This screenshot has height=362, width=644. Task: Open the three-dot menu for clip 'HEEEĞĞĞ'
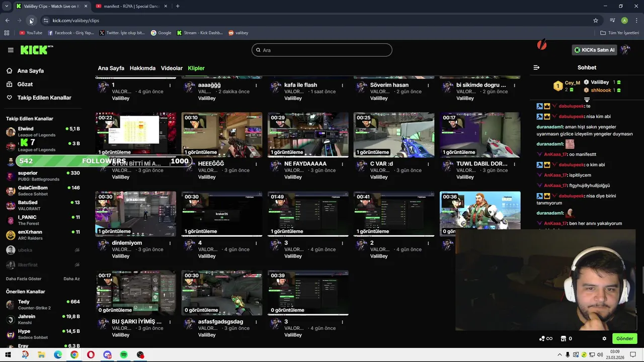point(256,164)
